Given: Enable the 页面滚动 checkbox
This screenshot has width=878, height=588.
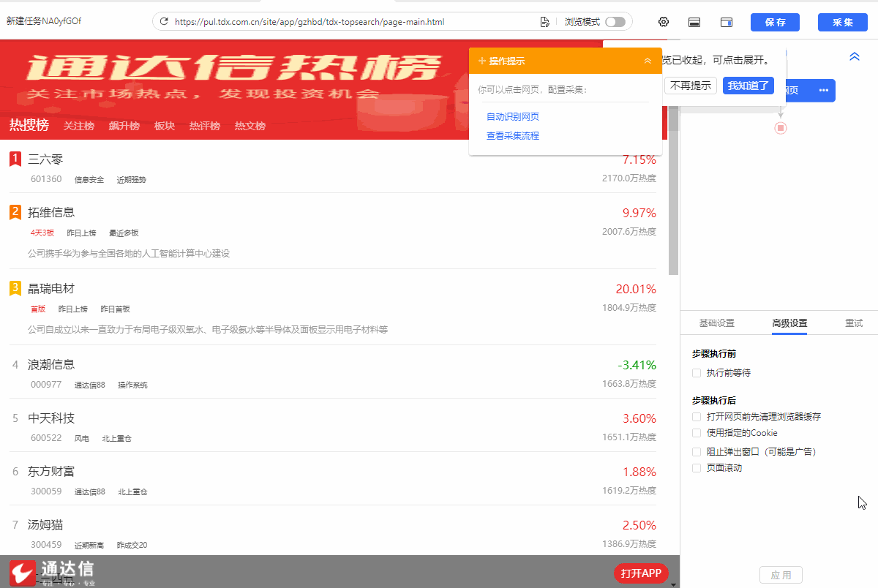Looking at the screenshot, I should pos(697,468).
